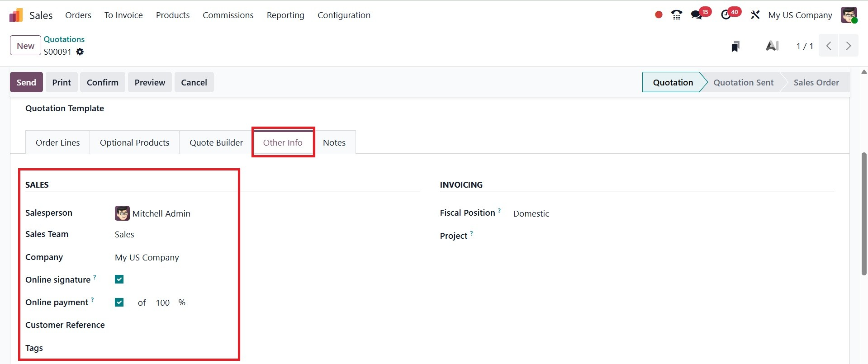Open the VoIP phone dialer icon
Image resolution: width=868 pixels, height=364 pixels.
point(677,15)
